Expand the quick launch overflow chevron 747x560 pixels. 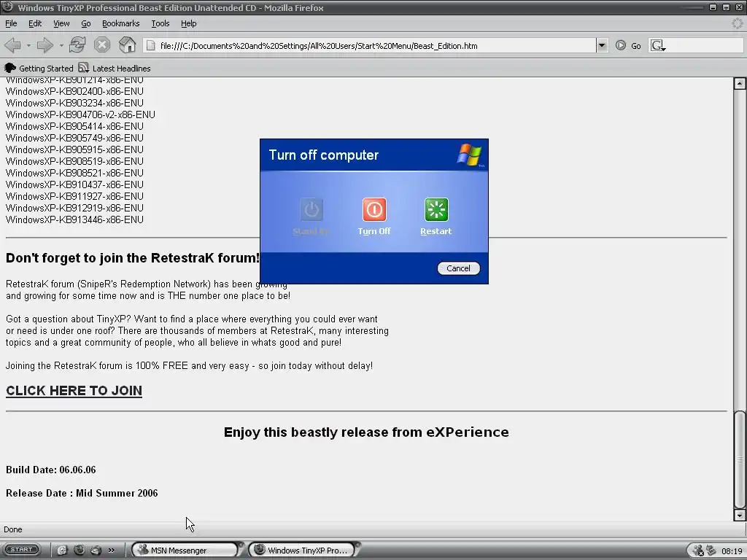coord(112,551)
